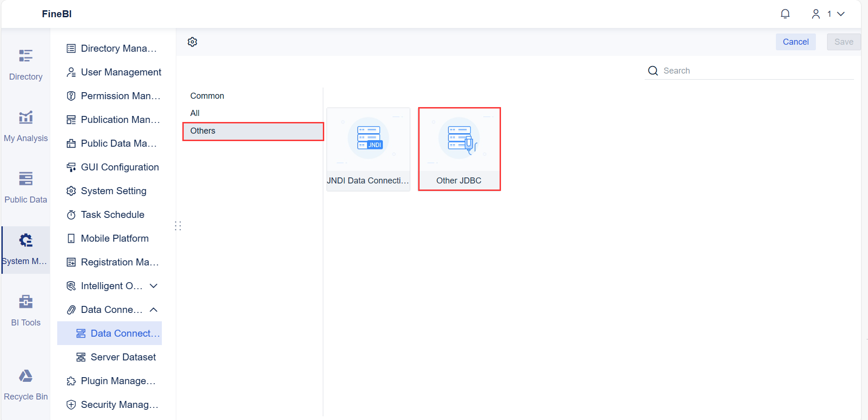Switch to the All category
This screenshot has height=420, width=868.
tap(195, 113)
